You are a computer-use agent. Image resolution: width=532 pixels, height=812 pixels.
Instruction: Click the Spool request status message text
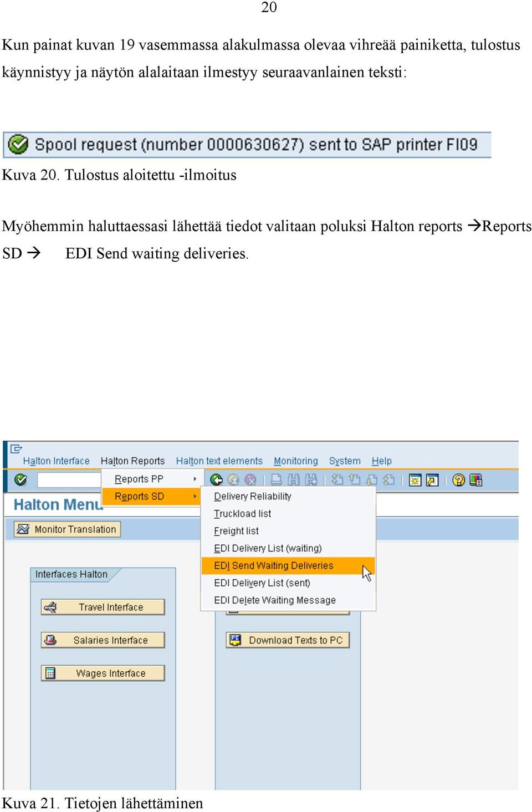click(x=256, y=145)
